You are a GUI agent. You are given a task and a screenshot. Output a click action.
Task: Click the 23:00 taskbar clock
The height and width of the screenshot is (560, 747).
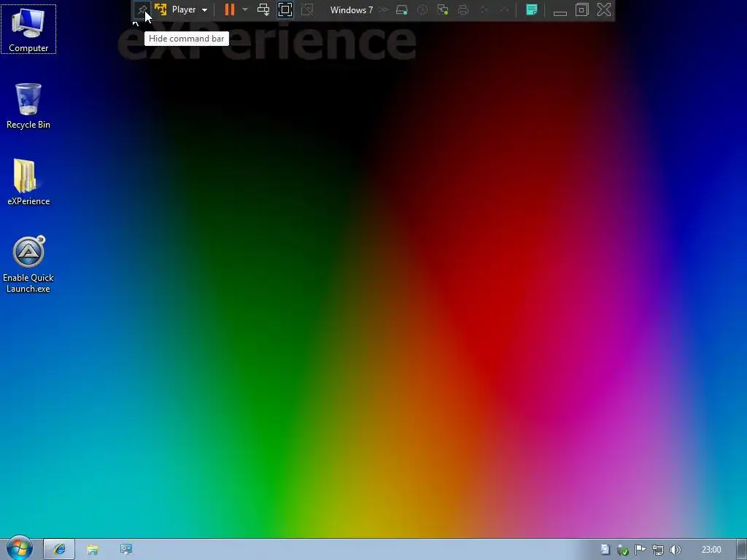[x=711, y=550]
